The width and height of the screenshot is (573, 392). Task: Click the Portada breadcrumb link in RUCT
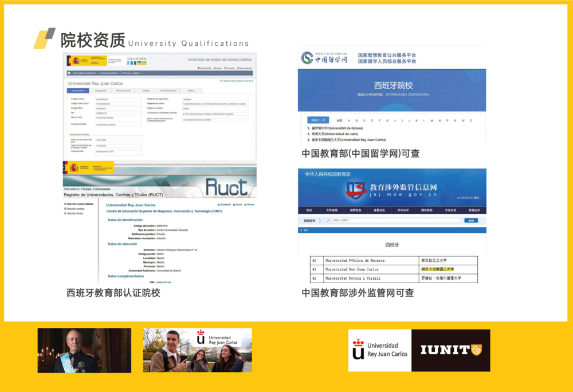pyautogui.click(x=87, y=189)
